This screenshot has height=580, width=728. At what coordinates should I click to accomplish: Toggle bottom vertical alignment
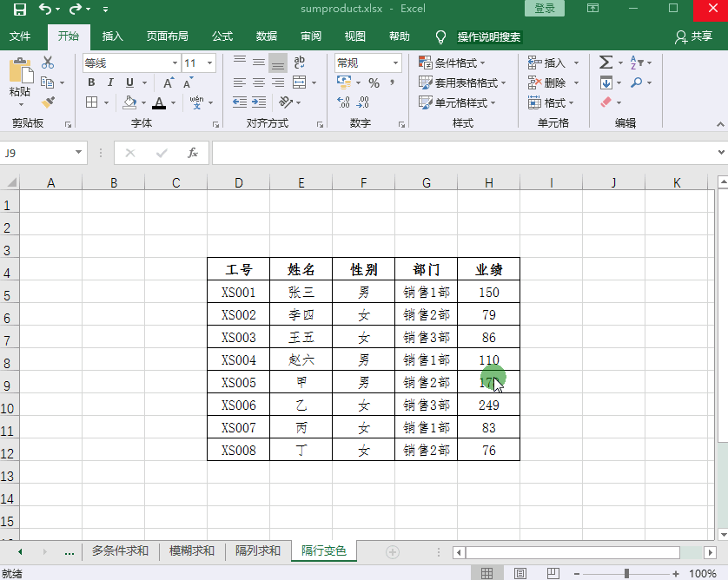[x=278, y=63]
